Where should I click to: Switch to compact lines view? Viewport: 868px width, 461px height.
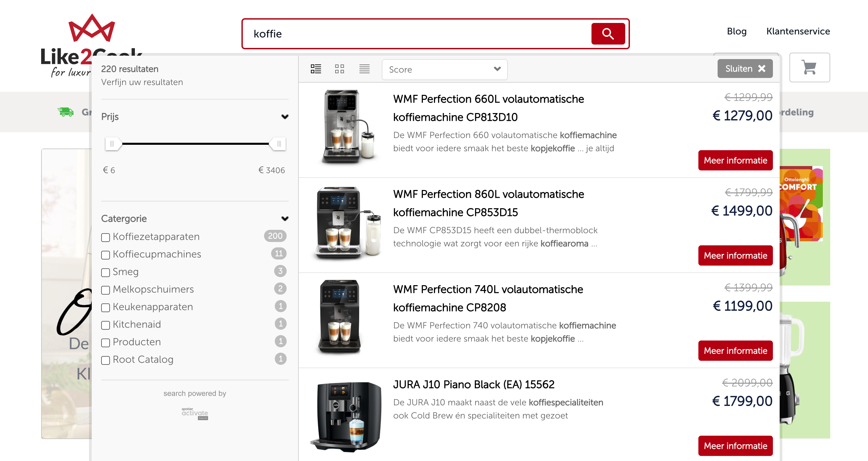click(x=364, y=69)
